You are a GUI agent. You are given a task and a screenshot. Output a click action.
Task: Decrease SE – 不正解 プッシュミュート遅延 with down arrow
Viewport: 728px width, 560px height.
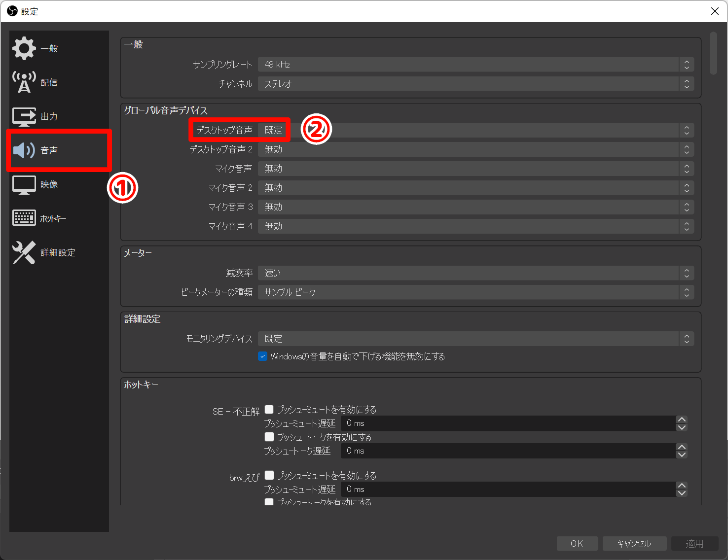click(x=682, y=427)
